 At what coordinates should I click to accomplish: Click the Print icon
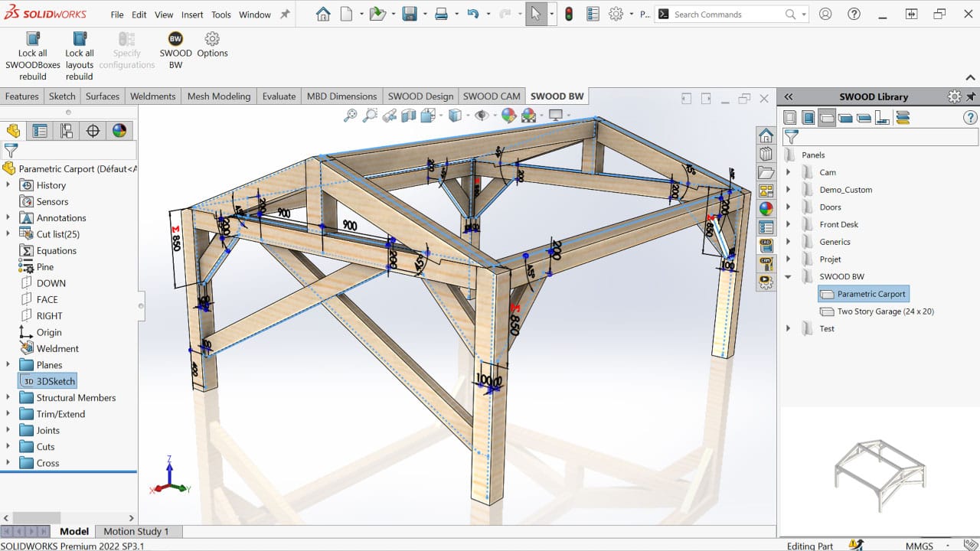(x=441, y=14)
